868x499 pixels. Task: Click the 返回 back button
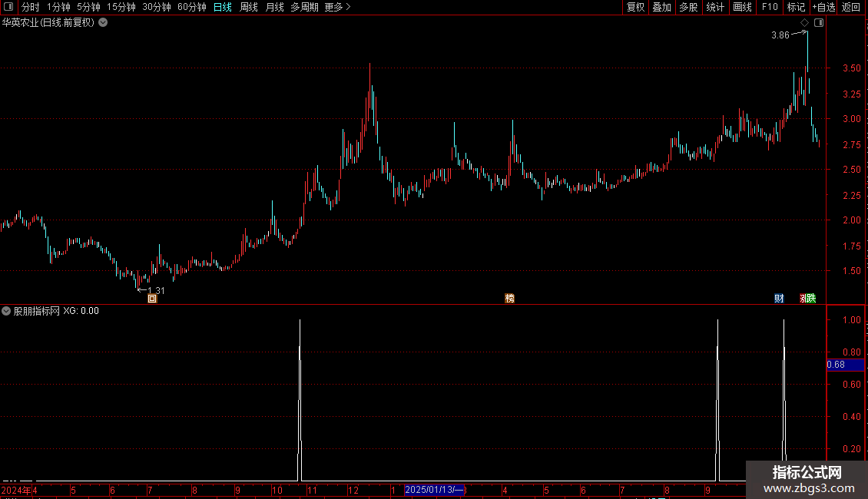tap(851, 7)
